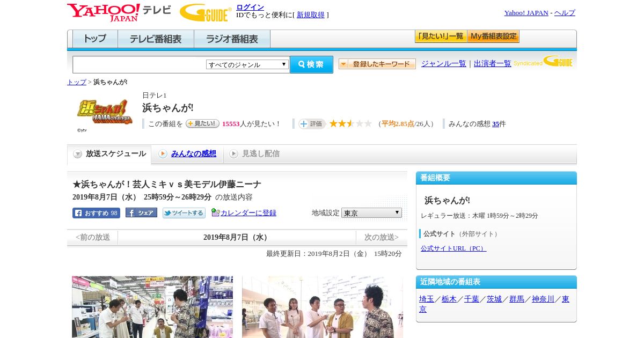Switch to the トップ navigation tab
The image size is (644, 338).
[95, 39]
